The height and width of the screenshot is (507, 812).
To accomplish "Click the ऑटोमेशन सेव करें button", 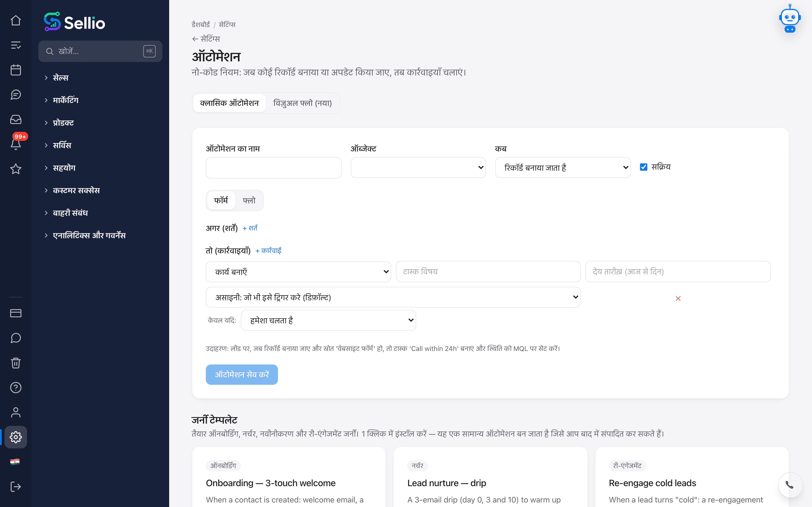I will [242, 375].
